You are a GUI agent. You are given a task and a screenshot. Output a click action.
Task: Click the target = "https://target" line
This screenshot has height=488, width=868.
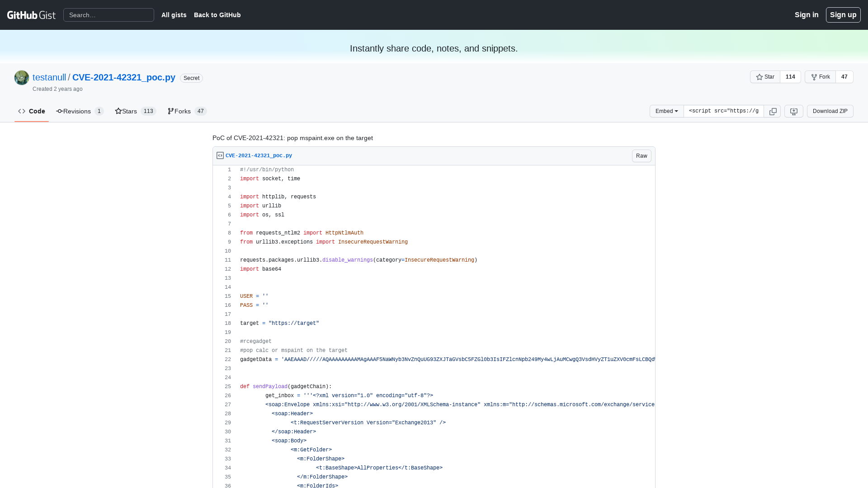279,324
